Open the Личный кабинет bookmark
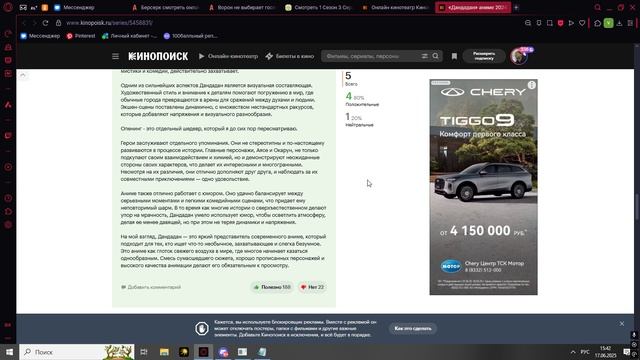Screen dimensions: 640x360 point(129,36)
